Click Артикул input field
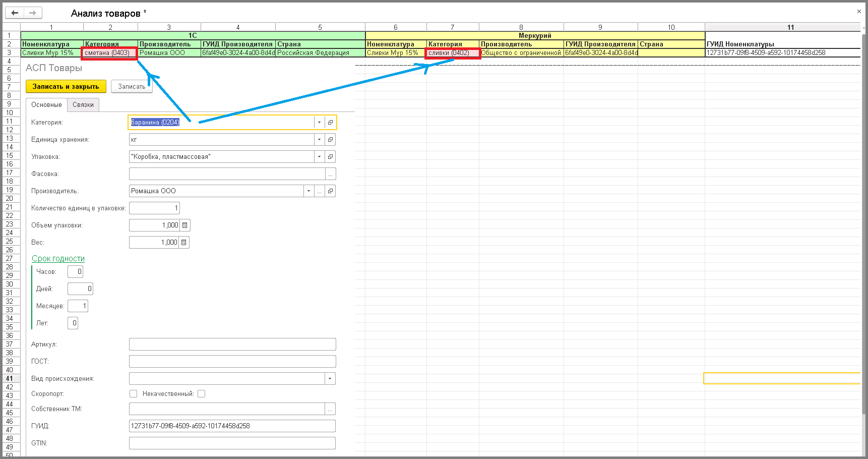This screenshot has height=459, width=868. click(232, 345)
